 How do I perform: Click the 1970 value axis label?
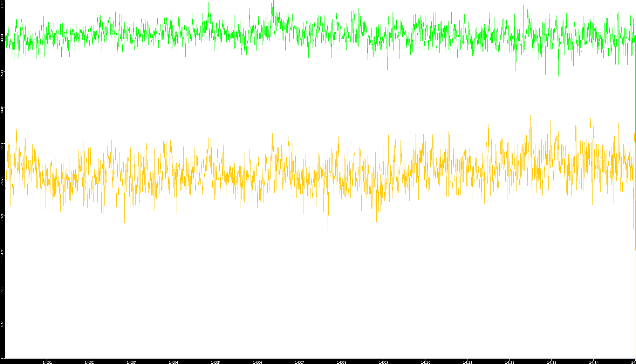click(x=2, y=217)
